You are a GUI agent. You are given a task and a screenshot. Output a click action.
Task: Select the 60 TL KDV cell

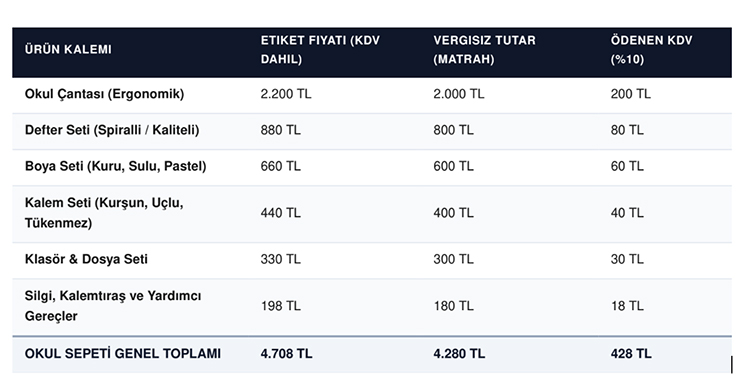[x=627, y=166]
